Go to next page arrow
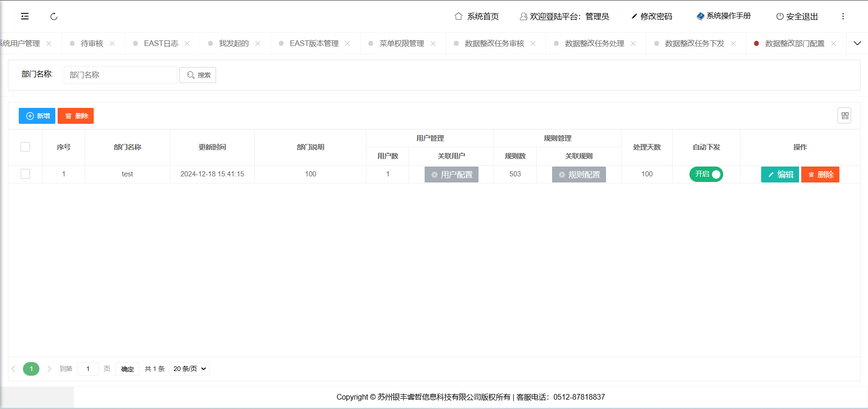Image resolution: width=868 pixels, height=409 pixels. 49,369
